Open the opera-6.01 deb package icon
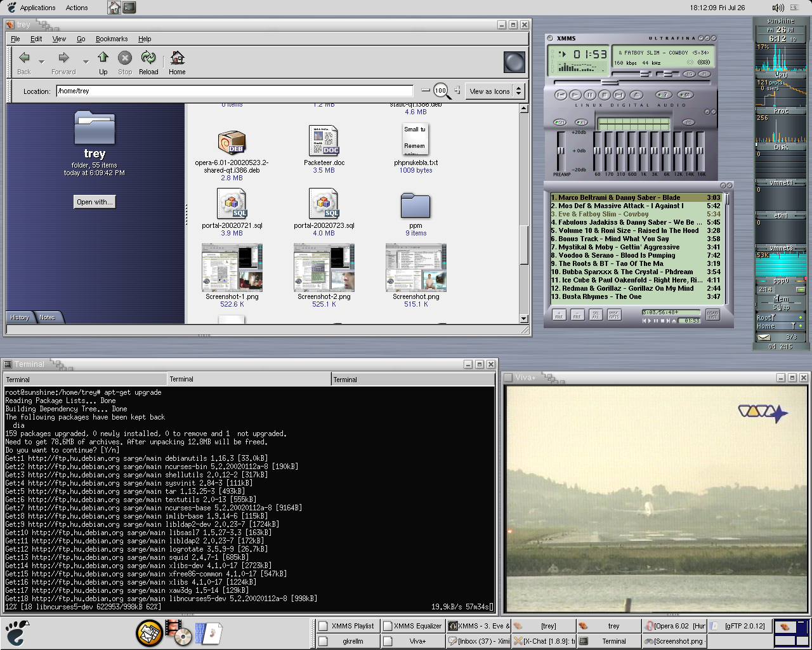 [232, 143]
